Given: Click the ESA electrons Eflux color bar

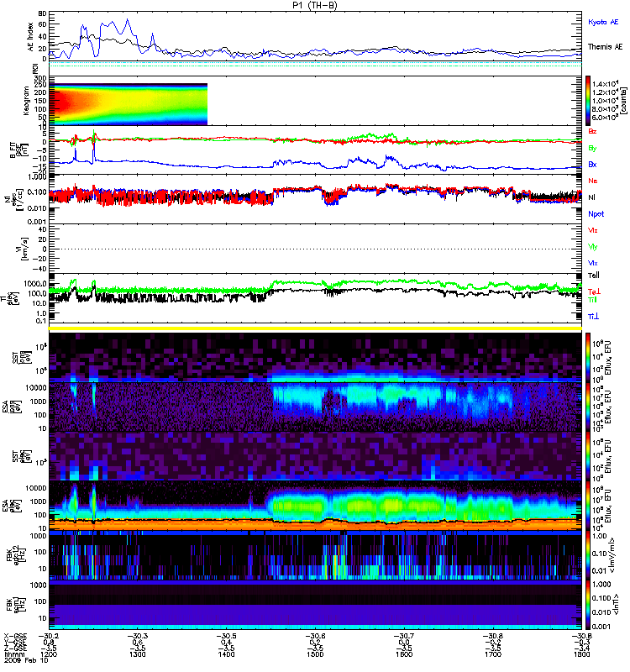Looking at the screenshot, I should [x=588, y=506].
